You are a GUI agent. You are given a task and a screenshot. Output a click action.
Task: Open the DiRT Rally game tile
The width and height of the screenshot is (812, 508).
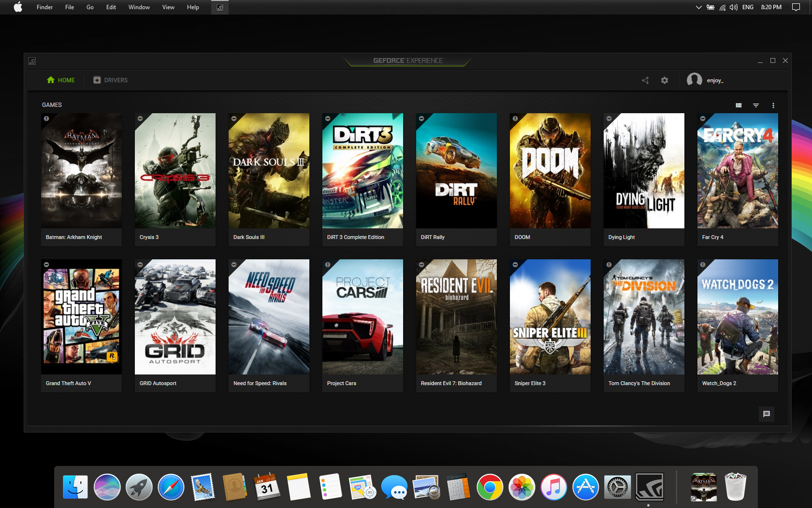[456, 180]
